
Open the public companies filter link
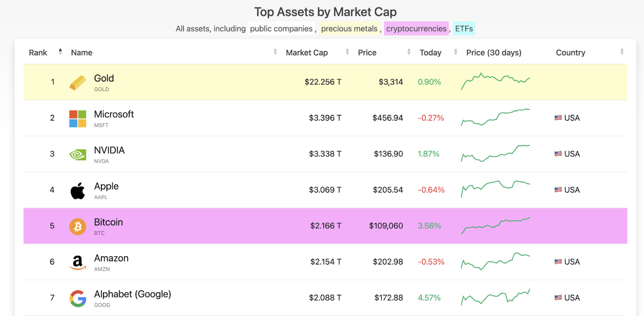click(x=281, y=29)
